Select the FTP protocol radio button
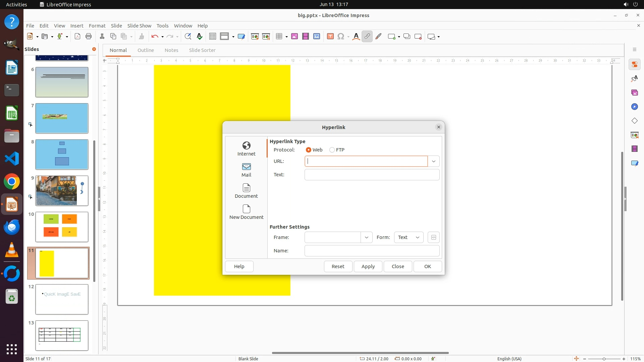This screenshot has height=362, width=644. [x=332, y=150]
